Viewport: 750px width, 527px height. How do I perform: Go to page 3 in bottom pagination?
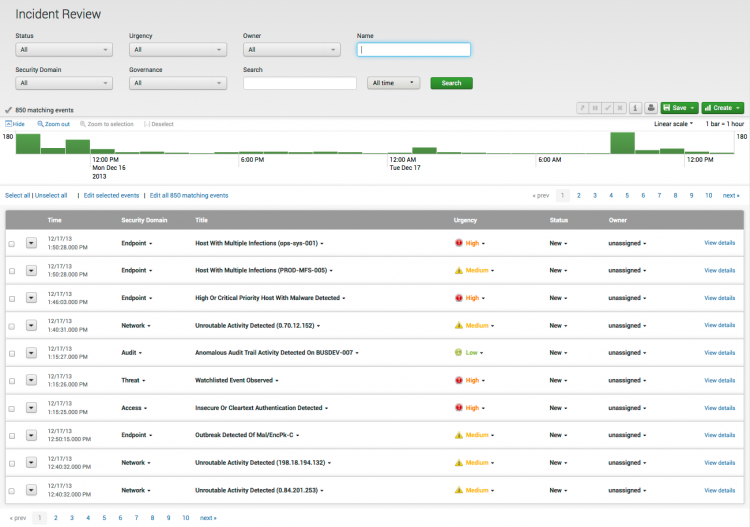(72, 518)
